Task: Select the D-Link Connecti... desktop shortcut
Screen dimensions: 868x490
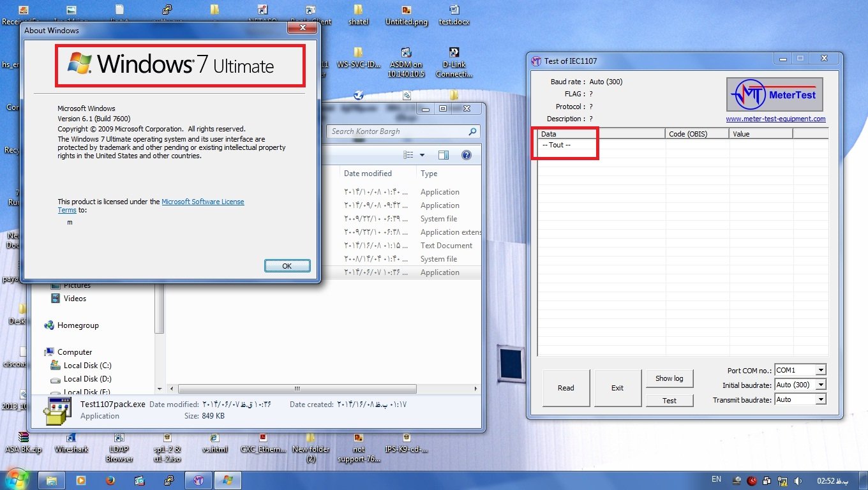Action: [x=454, y=63]
